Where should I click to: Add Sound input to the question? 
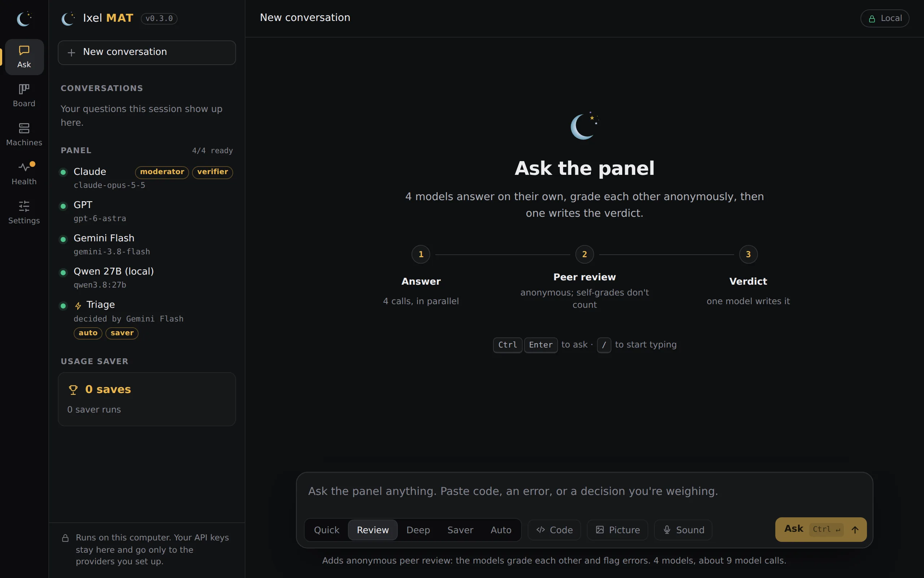[x=683, y=530]
